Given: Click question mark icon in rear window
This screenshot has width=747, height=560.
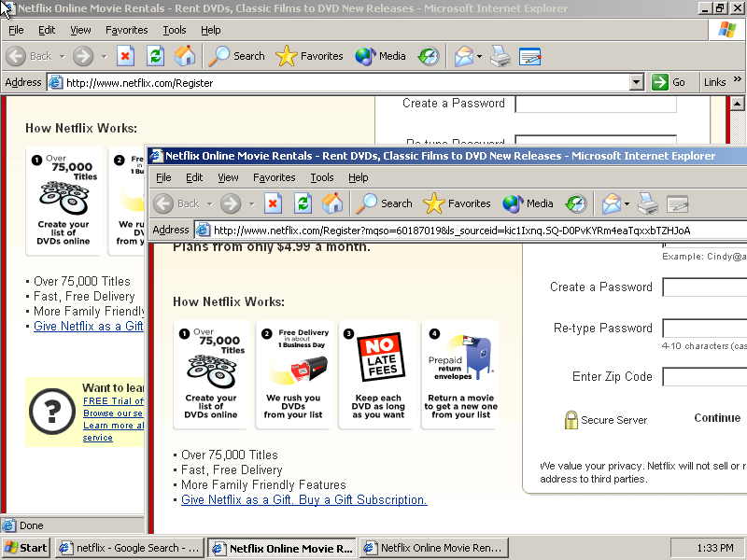Looking at the screenshot, I should [52, 412].
